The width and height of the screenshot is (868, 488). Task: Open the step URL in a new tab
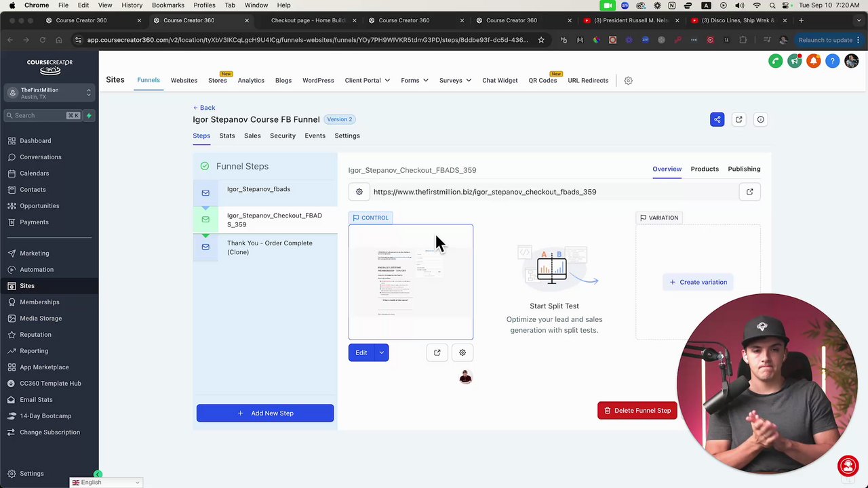click(749, 192)
